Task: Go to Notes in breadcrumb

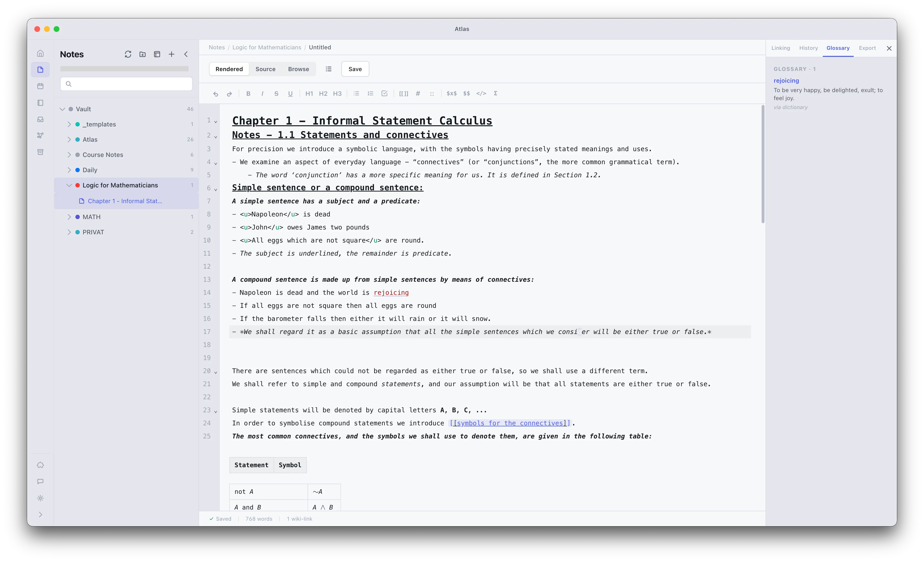Action: pos(217,47)
